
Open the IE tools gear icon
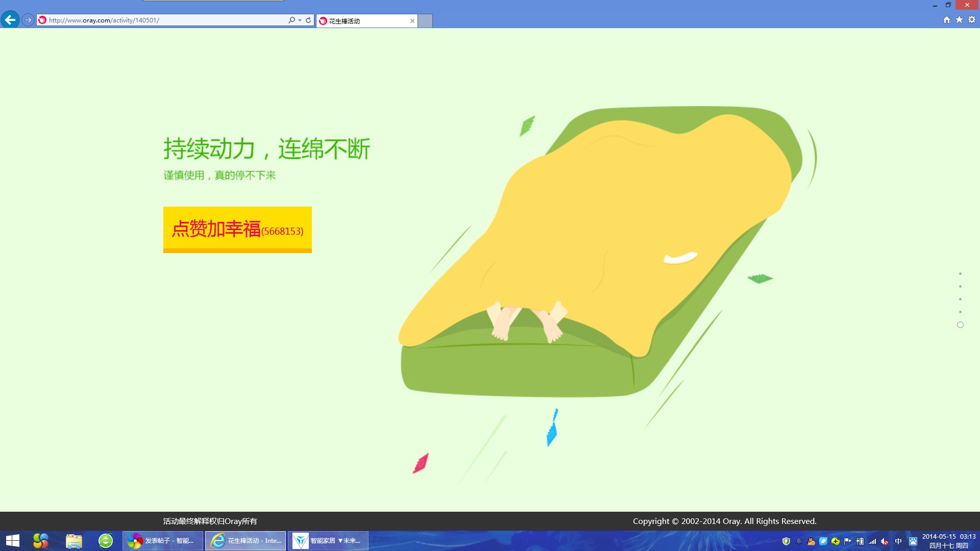point(972,19)
